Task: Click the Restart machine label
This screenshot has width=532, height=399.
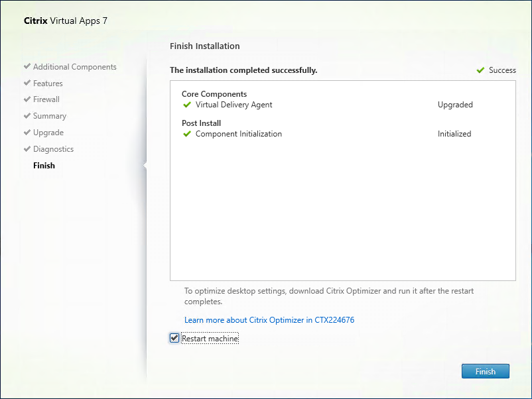Action: click(x=210, y=338)
